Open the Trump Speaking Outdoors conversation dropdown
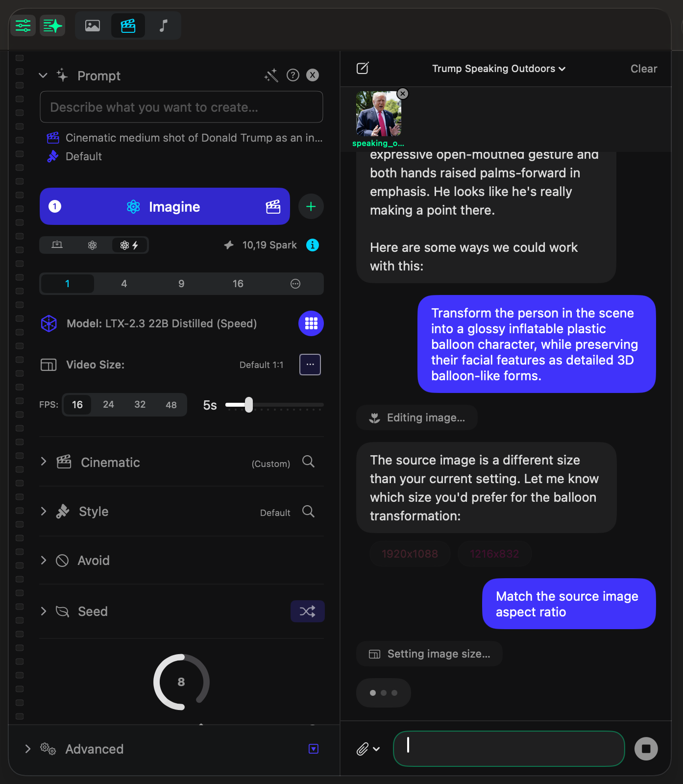683x784 pixels. [498, 69]
